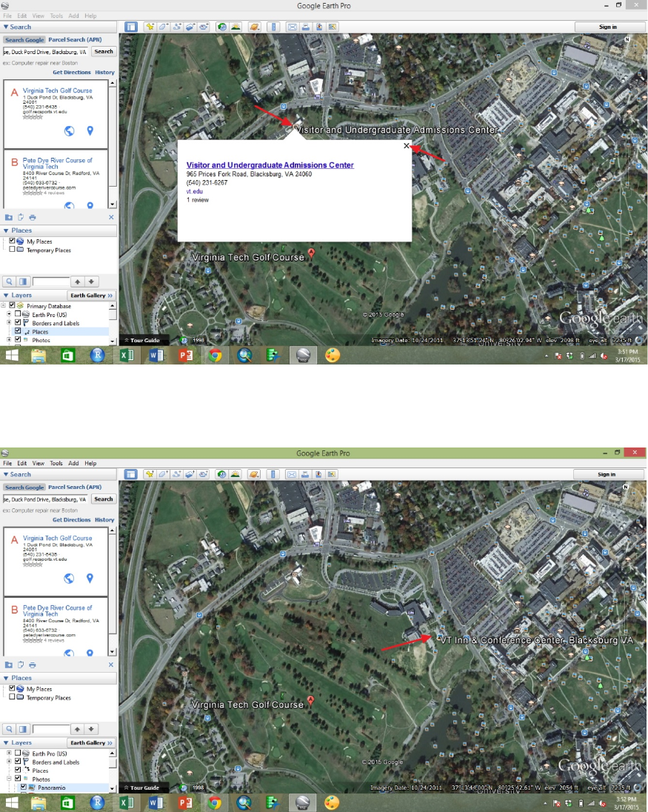This screenshot has height=812, width=648.
Task: Record a tour in the top window toolbar
Action: [204, 27]
